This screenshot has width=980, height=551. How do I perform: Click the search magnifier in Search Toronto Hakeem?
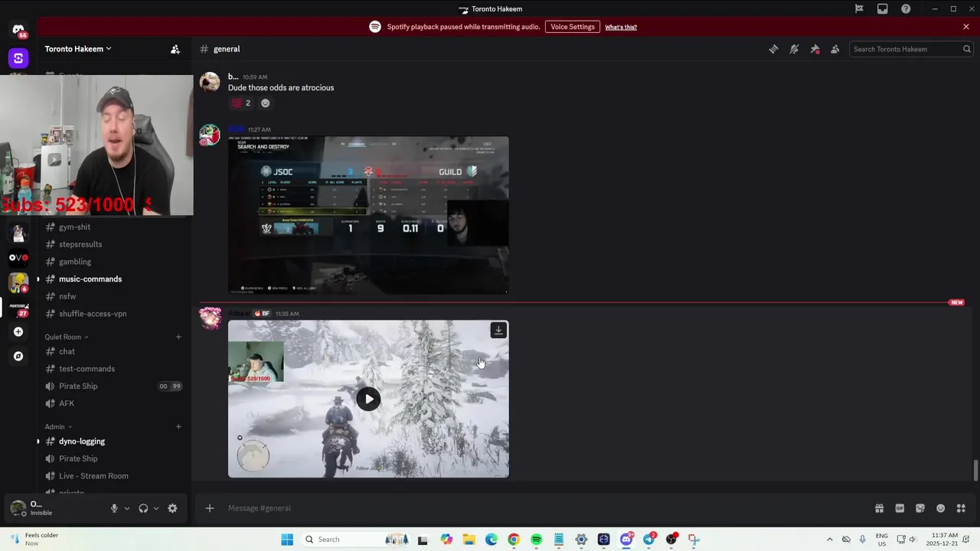[x=967, y=49]
